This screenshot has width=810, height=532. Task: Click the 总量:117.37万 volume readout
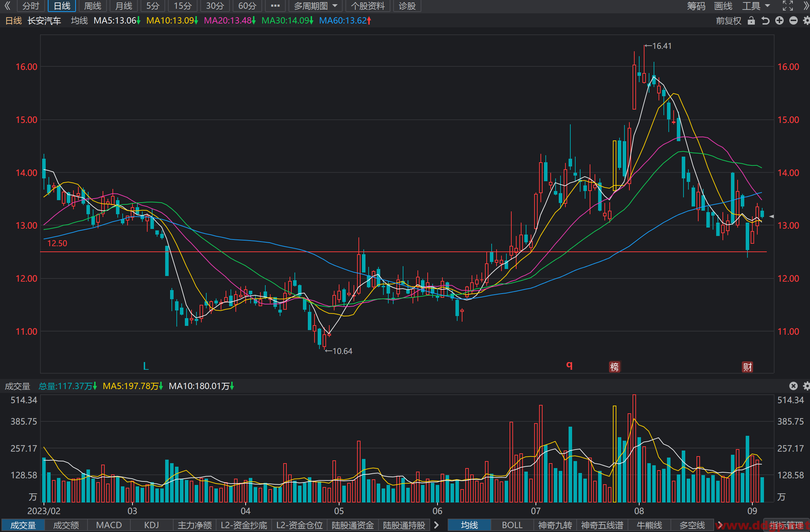(67, 386)
